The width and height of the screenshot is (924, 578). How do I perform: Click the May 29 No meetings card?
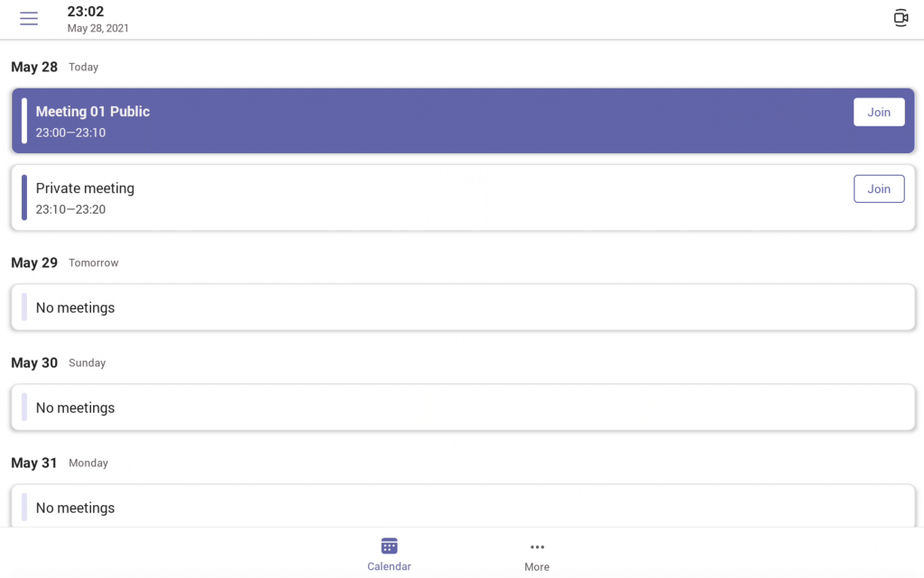463,307
